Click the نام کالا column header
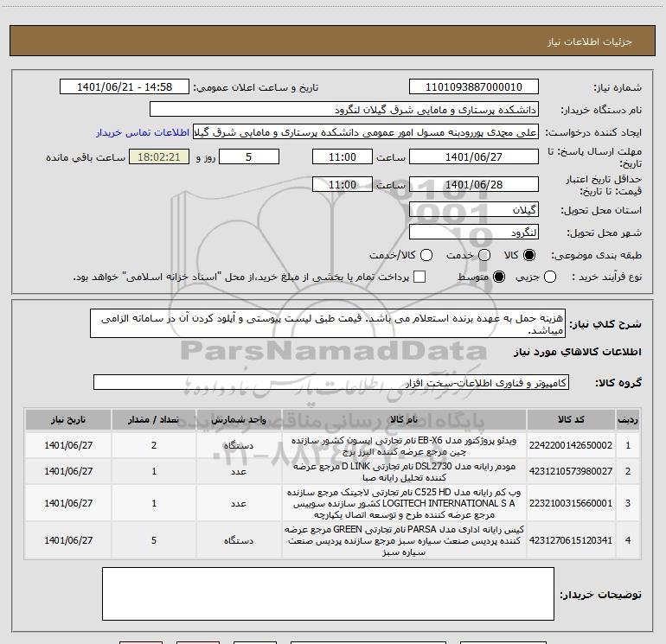 click(x=404, y=419)
